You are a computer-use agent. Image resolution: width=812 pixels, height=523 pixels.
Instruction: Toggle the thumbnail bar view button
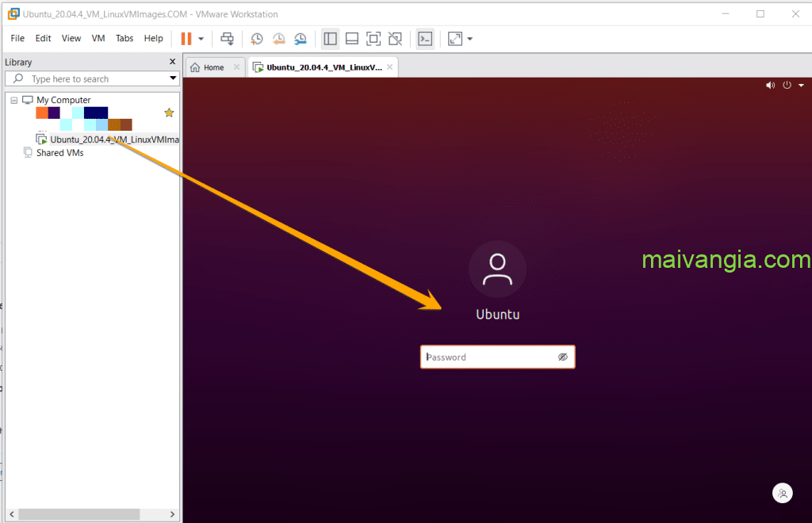[352, 38]
